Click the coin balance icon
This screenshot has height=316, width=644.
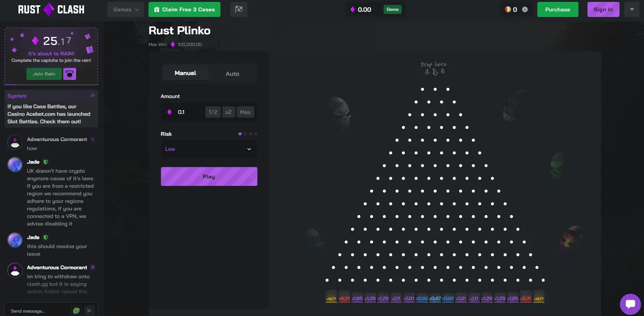508,9
